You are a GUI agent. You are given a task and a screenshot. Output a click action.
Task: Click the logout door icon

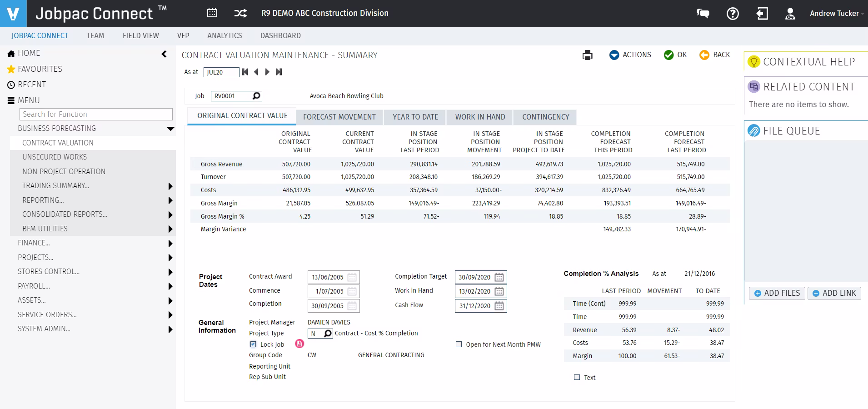coord(762,14)
